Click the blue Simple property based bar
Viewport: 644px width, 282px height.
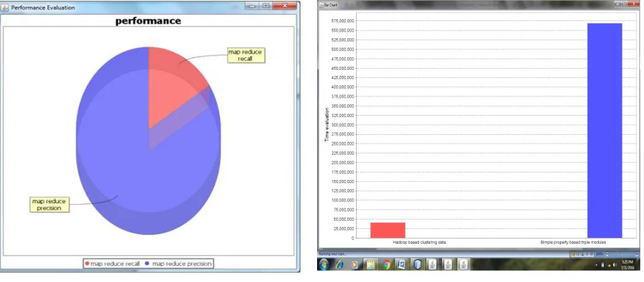[x=604, y=130]
